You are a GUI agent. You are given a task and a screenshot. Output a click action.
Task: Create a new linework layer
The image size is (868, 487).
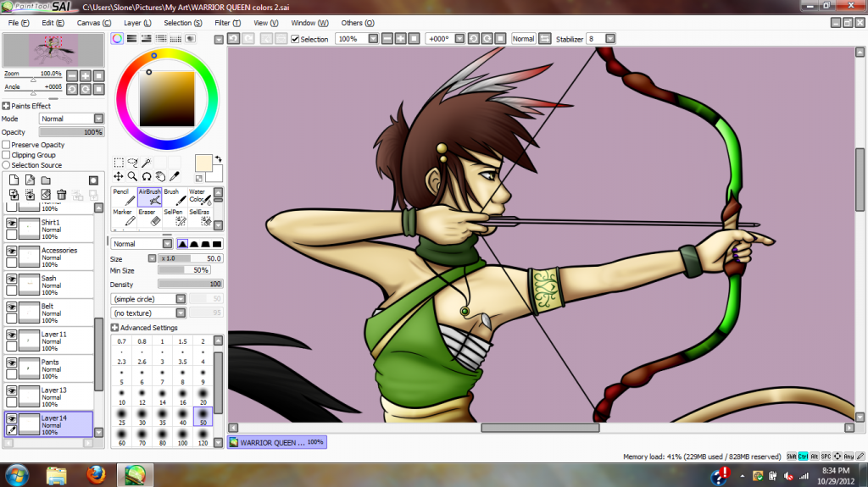pyautogui.click(x=30, y=180)
